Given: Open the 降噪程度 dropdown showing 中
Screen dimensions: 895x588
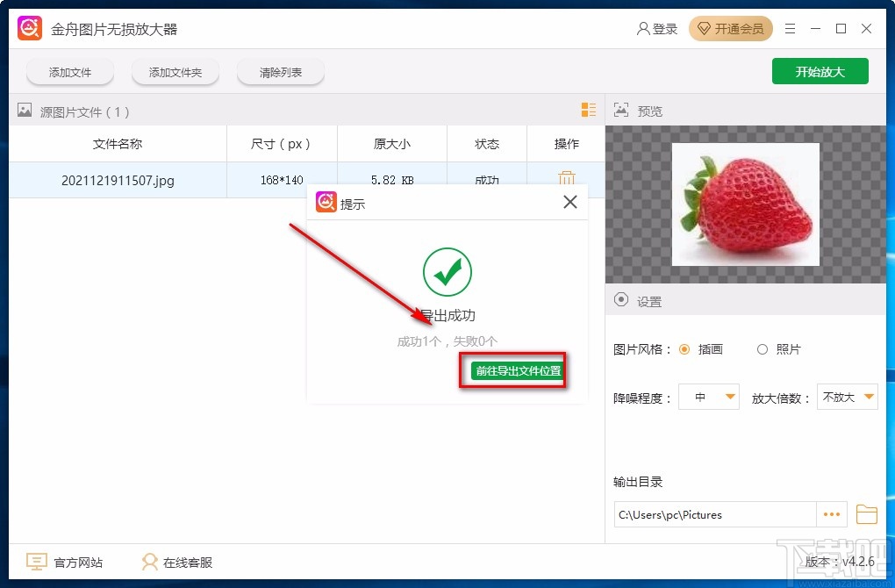Looking at the screenshot, I should click(x=708, y=397).
